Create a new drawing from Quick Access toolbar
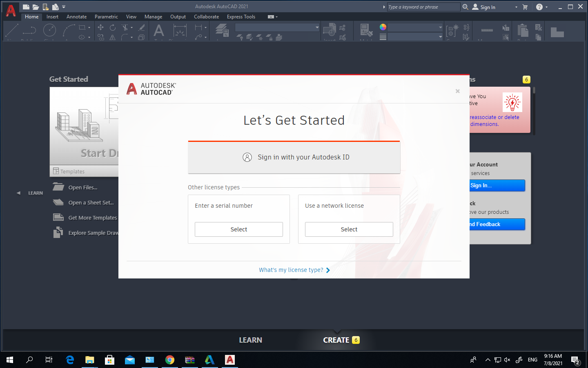The width and height of the screenshot is (588, 368). coord(26,7)
